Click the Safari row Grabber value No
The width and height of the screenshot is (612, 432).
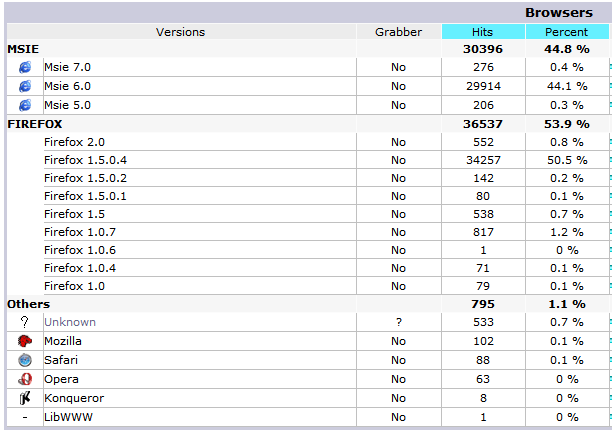[399, 360]
